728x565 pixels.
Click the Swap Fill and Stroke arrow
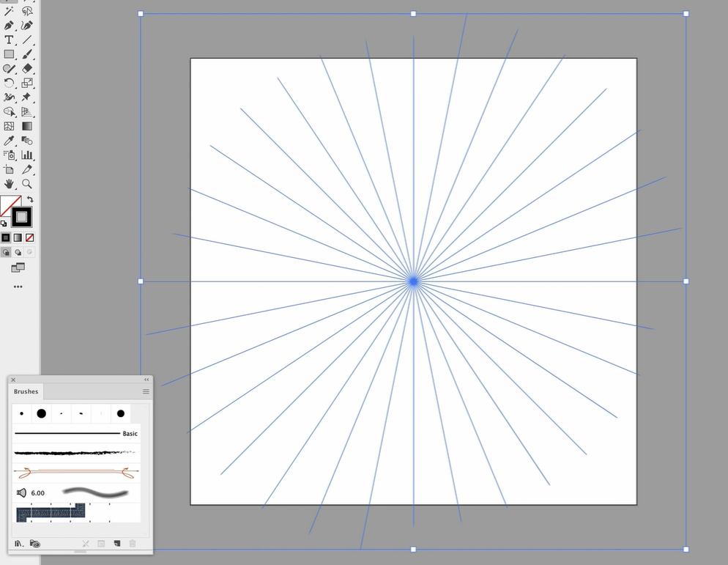point(30,199)
